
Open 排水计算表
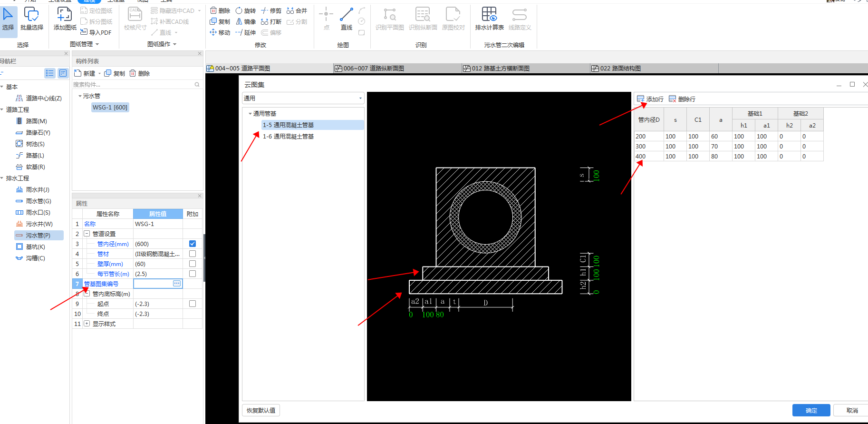(489, 20)
